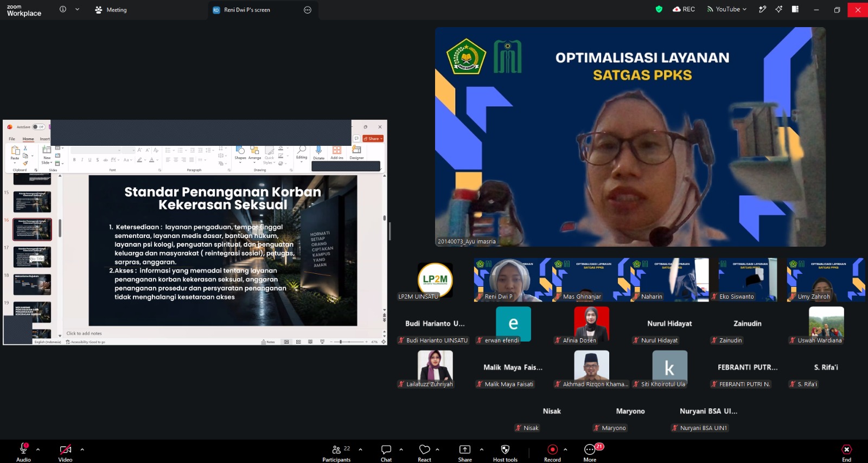
Task: Open the File menu in PowerPoint
Action: click(12, 139)
